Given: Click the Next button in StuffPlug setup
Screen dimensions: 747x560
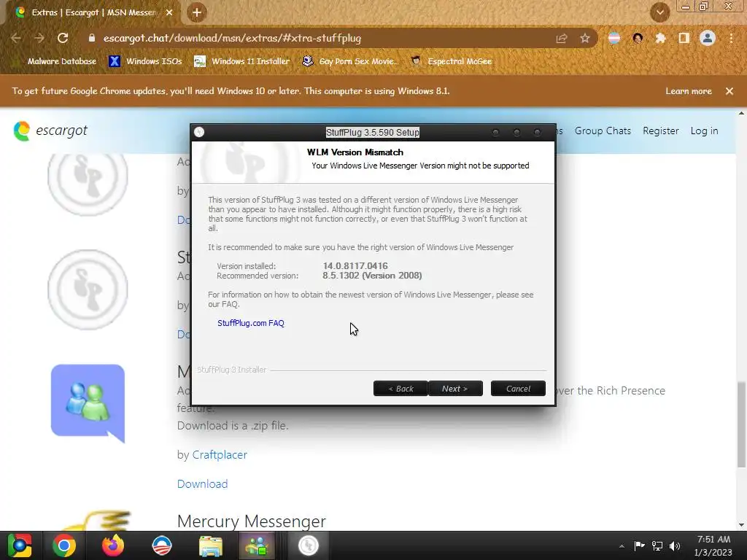Looking at the screenshot, I should click(x=455, y=389).
